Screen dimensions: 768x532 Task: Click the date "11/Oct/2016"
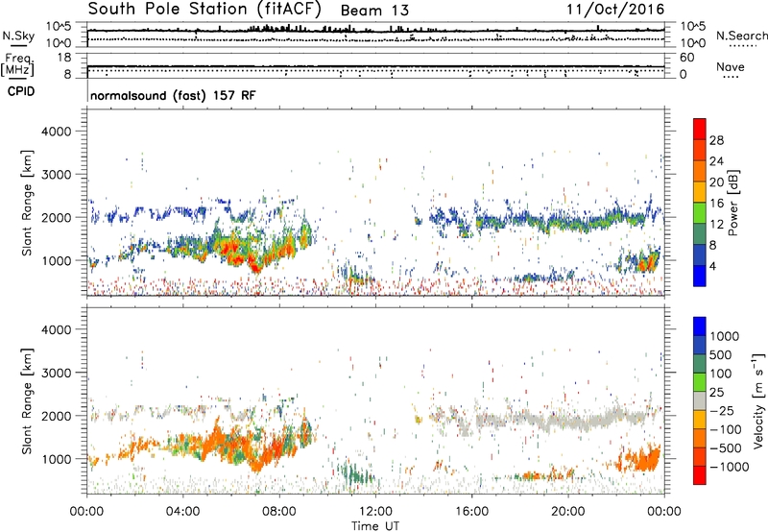coord(615,10)
